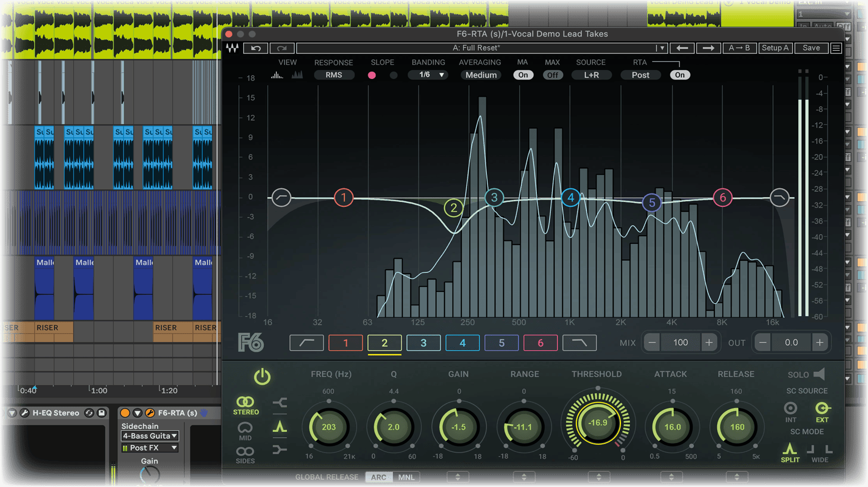Select the pink slope dot
The height and width of the screenshot is (487, 868).
(372, 75)
